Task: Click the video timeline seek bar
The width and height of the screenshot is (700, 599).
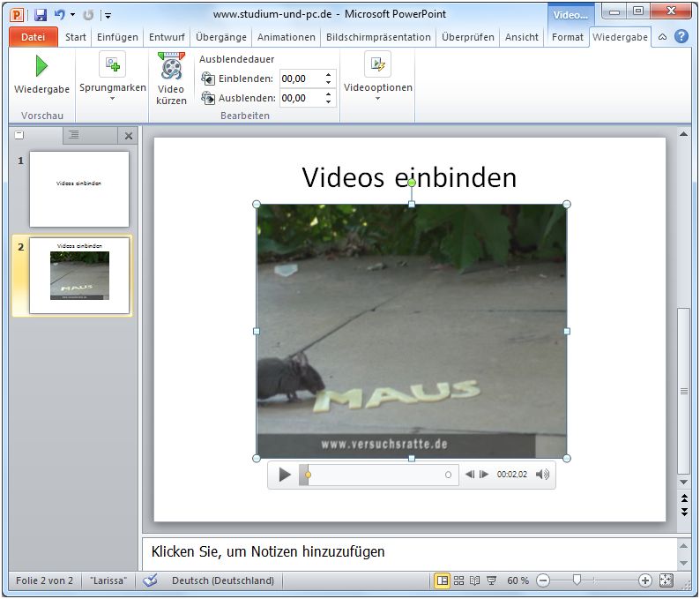Action: coord(378,475)
